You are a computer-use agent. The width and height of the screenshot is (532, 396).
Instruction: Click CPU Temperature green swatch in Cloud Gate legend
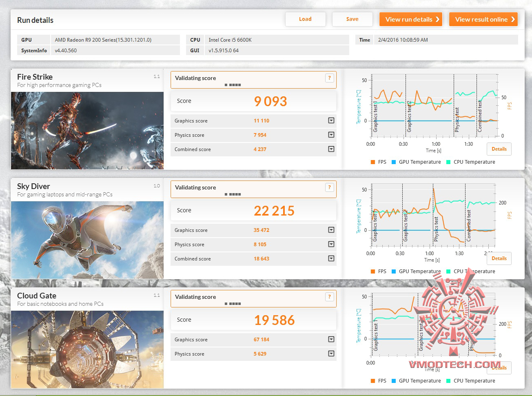coord(448,381)
